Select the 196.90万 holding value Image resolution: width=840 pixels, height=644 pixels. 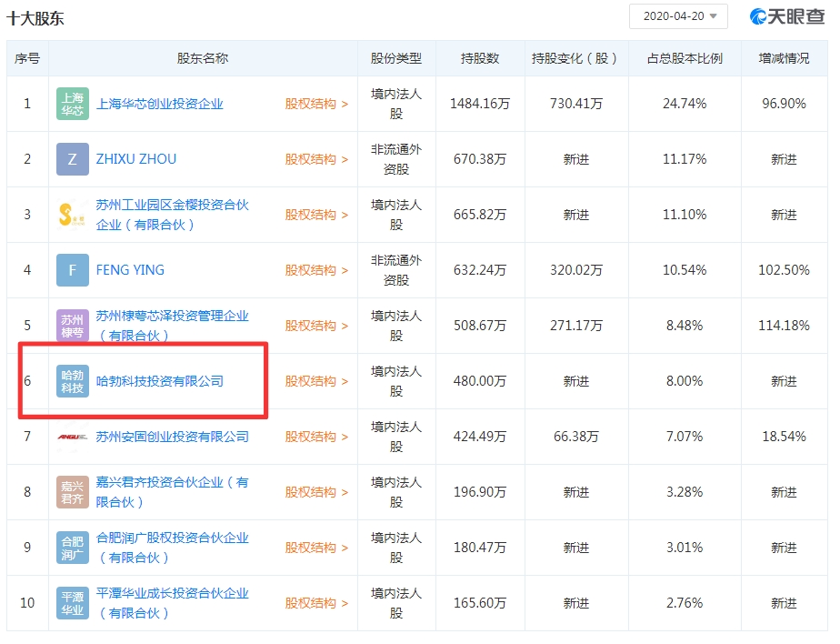[480, 492]
